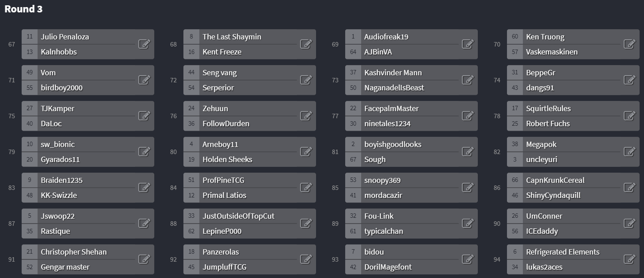Click participant Christopher Shehan
Image resolution: width=644 pixels, height=278 pixels.
pos(73,252)
